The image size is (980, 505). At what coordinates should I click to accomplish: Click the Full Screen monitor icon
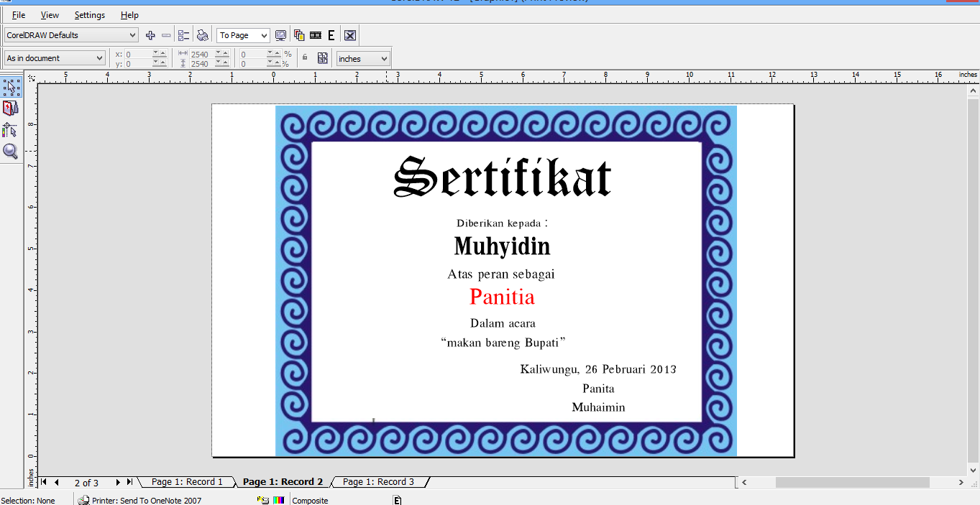click(x=280, y=35)
